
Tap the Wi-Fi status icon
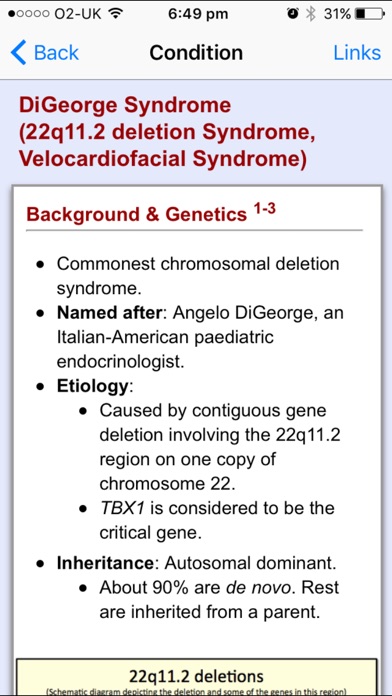pyautogui.click(x=116, y=14)
